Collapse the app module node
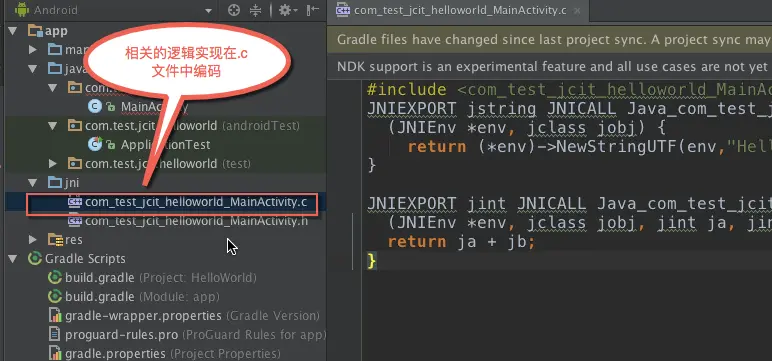 (13, 31)
